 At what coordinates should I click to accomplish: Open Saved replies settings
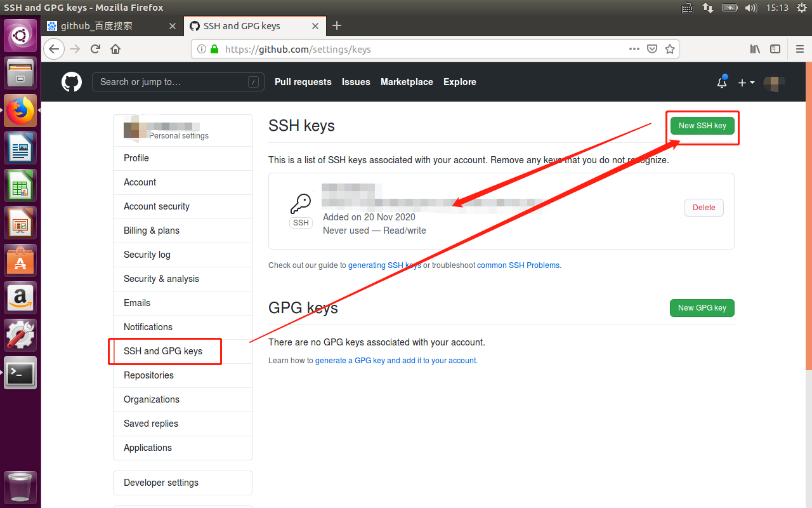tap(183, 424)
